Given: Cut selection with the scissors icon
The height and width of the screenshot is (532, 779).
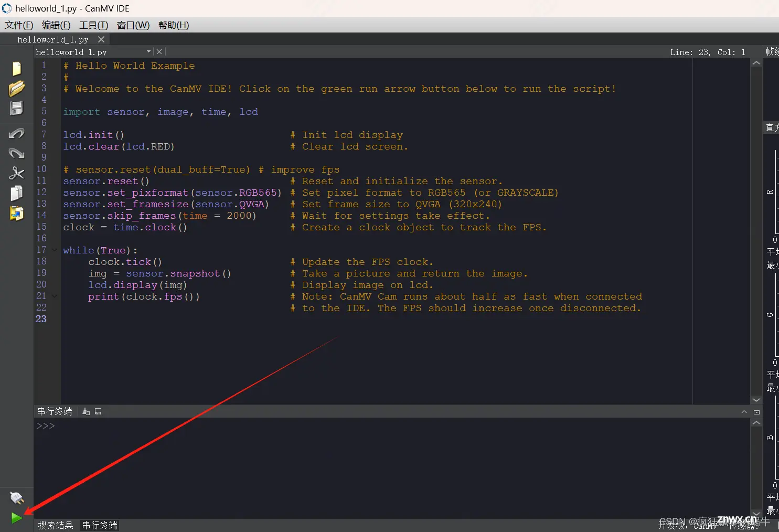Looking at the screenshot, I should coord(17,173).
